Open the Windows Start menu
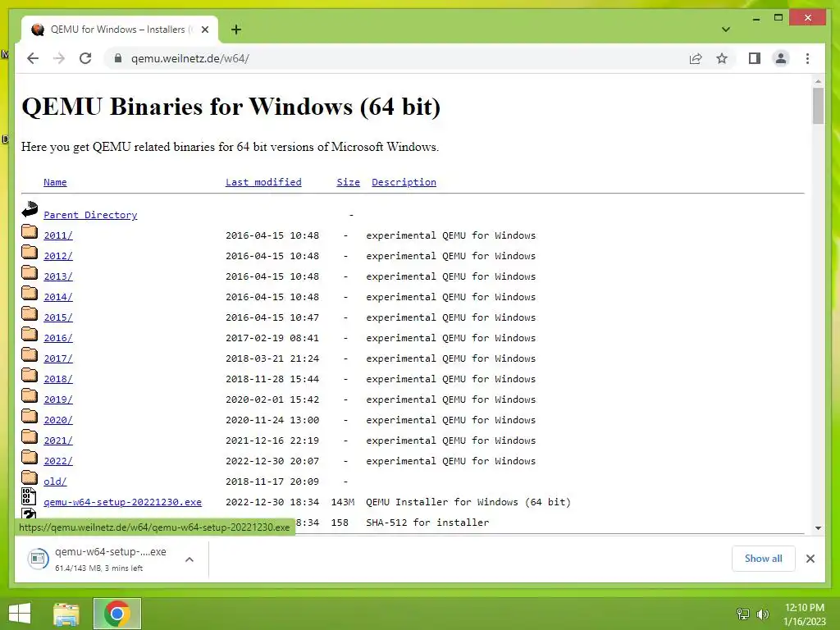Viewport: 840px width, 630px height. point(20,614)
